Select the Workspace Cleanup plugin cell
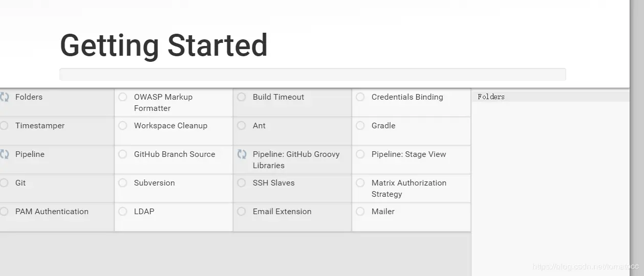This screenshot has height=276, width=644. click(x=170, y=126)
